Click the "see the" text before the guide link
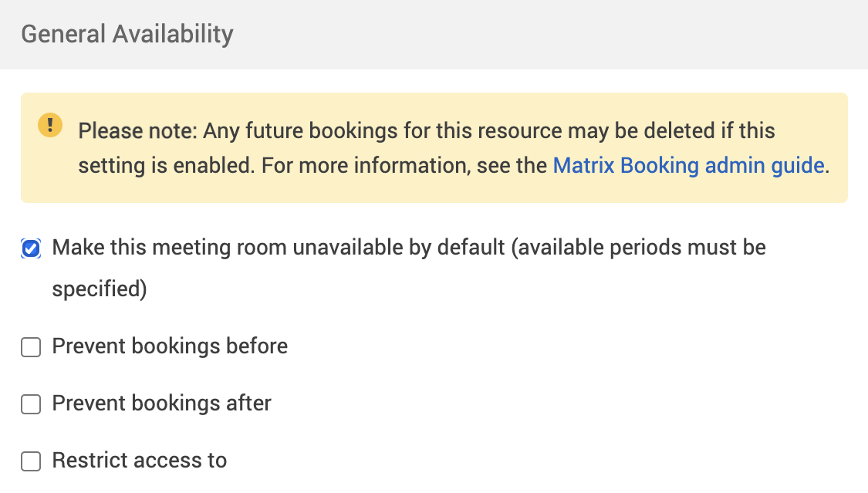The image size is (868, 493). point(512,166)
